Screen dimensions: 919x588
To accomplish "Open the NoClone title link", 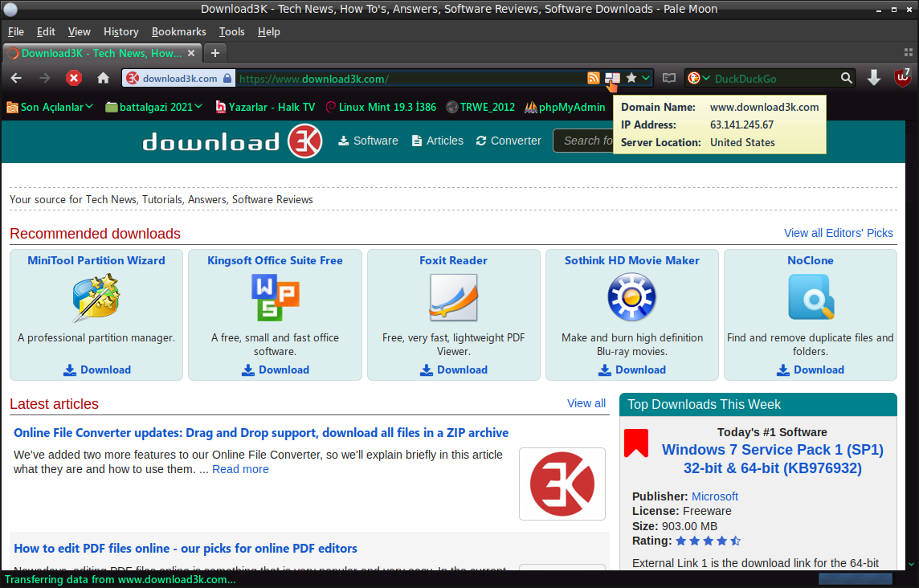I will (x=811, y=260).
